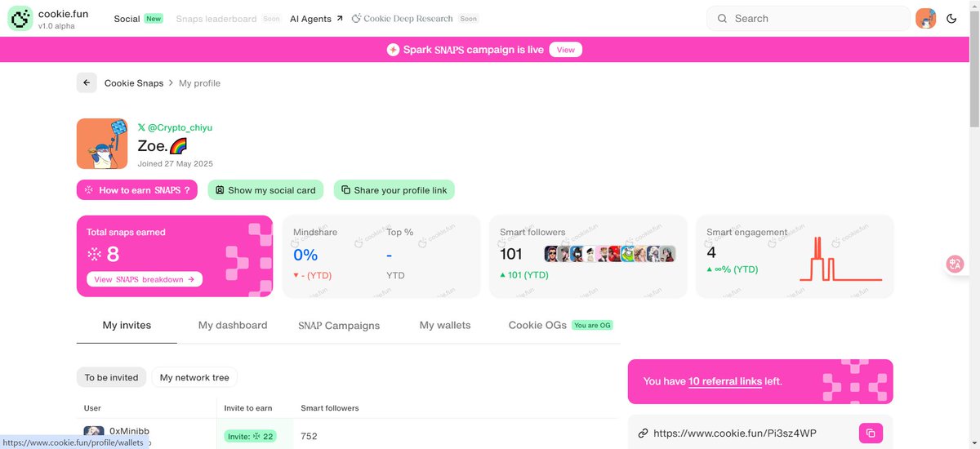Click the Spark campaign banner icon

coord(393,50)
